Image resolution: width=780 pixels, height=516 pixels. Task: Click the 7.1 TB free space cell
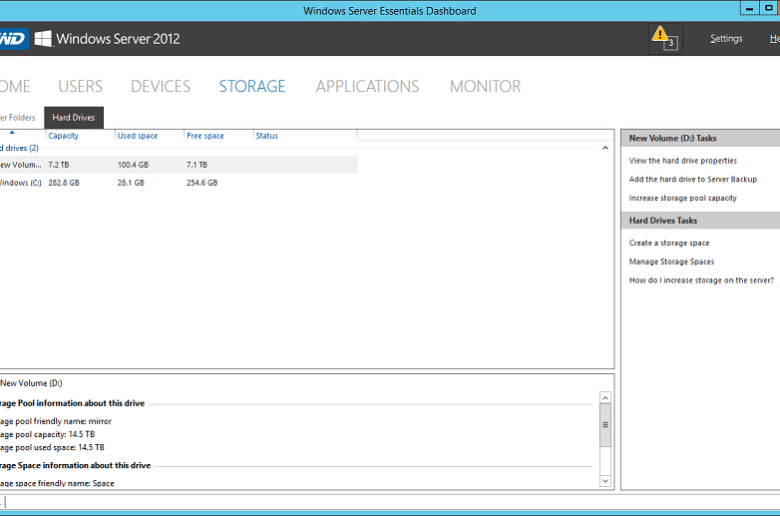coord(197,164)
